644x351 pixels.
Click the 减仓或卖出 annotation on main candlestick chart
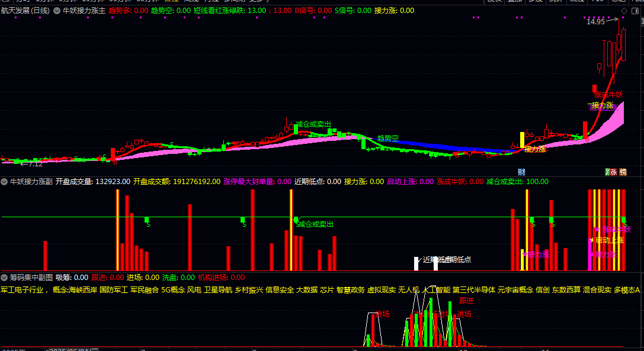click(x=313, y=124)
